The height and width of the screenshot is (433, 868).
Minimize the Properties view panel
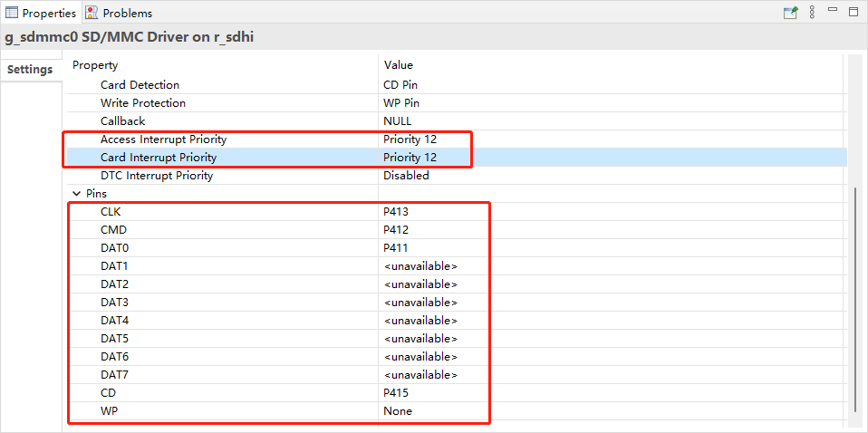833,13
